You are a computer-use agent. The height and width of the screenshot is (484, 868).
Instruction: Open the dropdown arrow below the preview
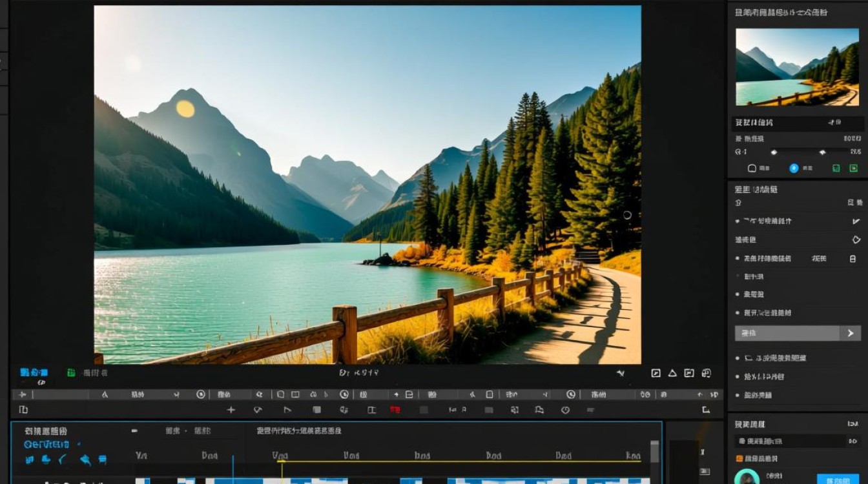(621, 373)
